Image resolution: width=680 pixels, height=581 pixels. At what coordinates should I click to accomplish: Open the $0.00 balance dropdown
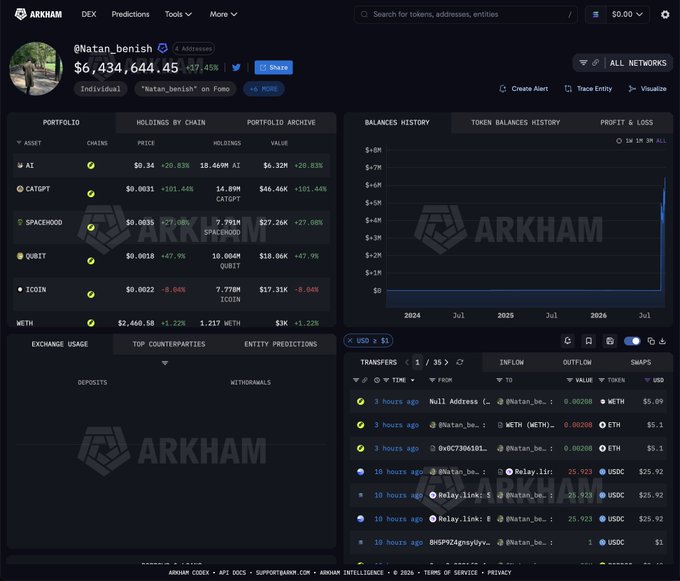coord(627,14)
